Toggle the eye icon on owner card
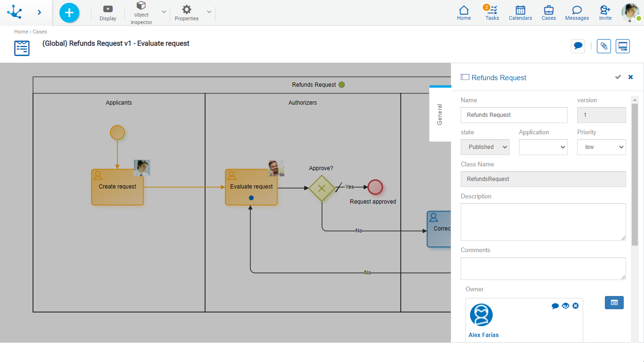 [565, 306]
